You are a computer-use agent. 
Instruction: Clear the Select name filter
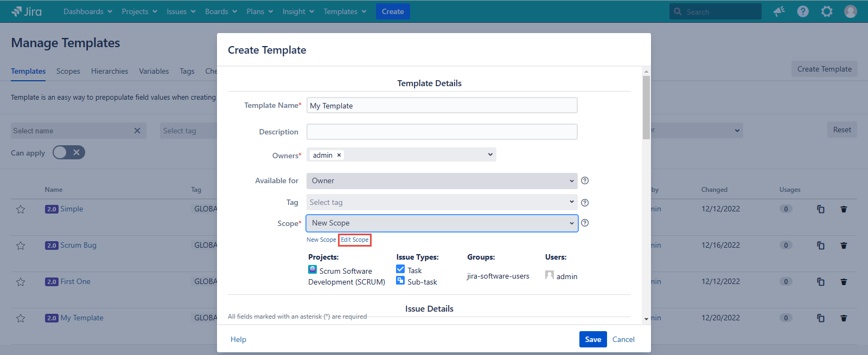coord(137,131)
